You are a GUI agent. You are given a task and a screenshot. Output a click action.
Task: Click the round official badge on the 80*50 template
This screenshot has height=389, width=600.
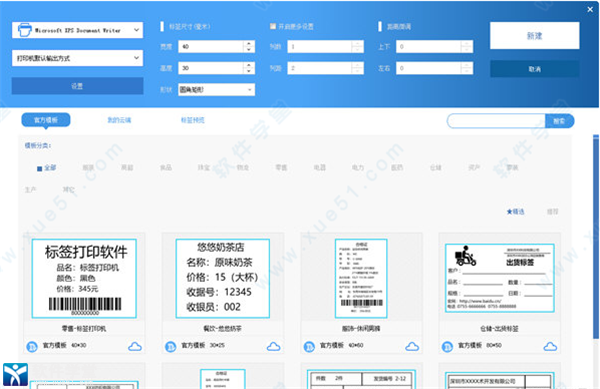(x=447, y=347)
